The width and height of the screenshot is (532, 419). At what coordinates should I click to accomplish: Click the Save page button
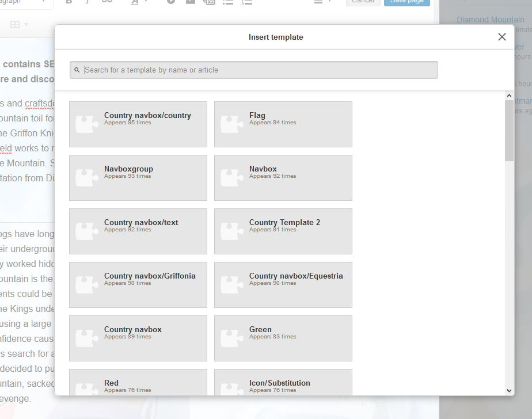coord(407,2)
